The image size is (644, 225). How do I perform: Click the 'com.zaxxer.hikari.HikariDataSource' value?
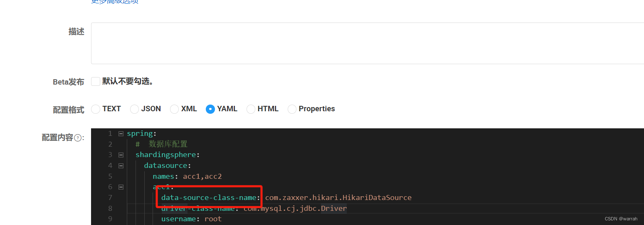[x=338, y=197]
